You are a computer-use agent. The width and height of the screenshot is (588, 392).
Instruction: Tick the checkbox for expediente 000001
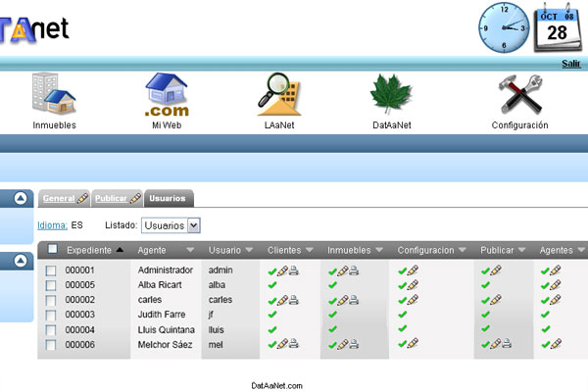pyautogui.click(x=52, y=270)
